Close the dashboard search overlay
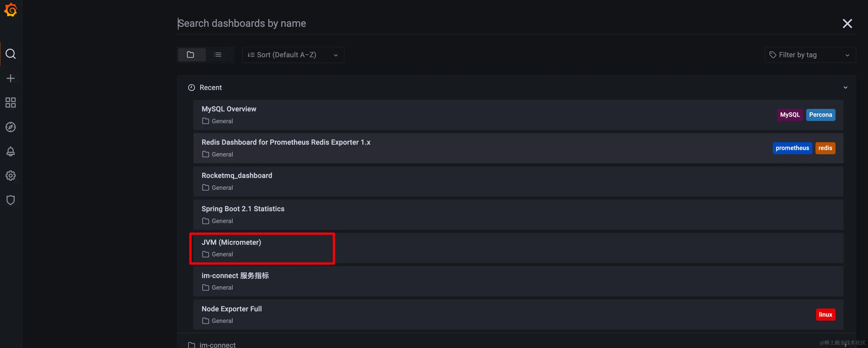868x348 pixels. pyautogui.click(x=847, y=24)
